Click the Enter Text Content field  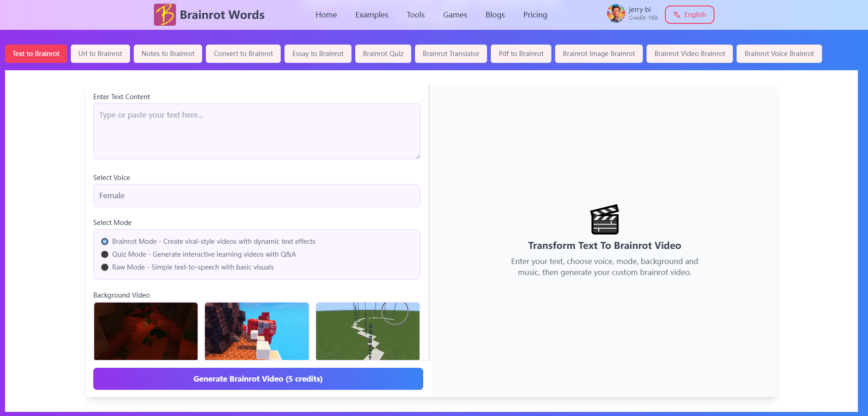coord(256,131)
